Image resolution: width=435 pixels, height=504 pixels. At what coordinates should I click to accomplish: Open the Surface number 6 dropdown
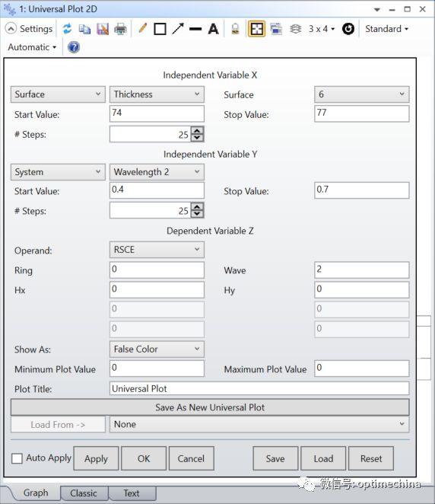tap(362, 94)
